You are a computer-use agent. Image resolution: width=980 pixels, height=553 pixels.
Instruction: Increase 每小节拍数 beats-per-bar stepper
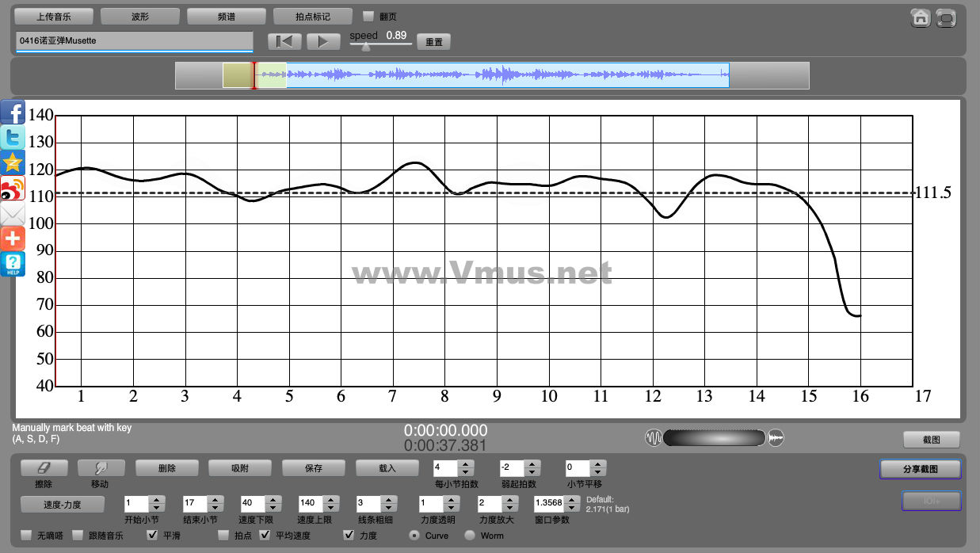[466, 464]
